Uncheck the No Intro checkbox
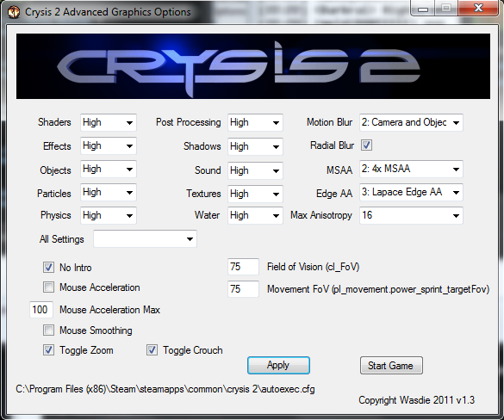 pyautogui.click(x=48, y=267)
